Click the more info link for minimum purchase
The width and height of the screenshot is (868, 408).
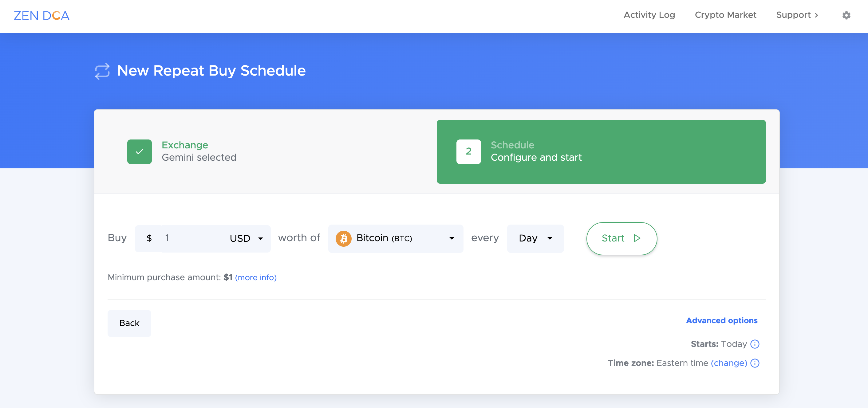255,277
